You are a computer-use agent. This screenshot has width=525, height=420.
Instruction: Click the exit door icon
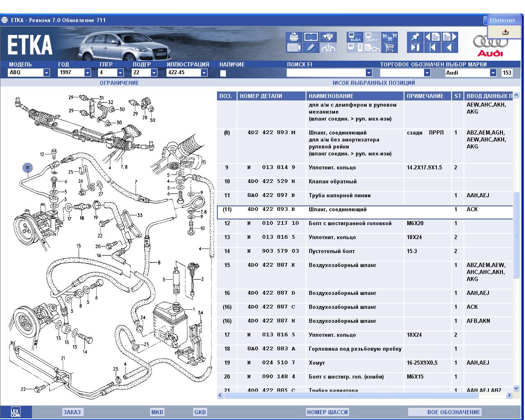(x=415, y=48)
